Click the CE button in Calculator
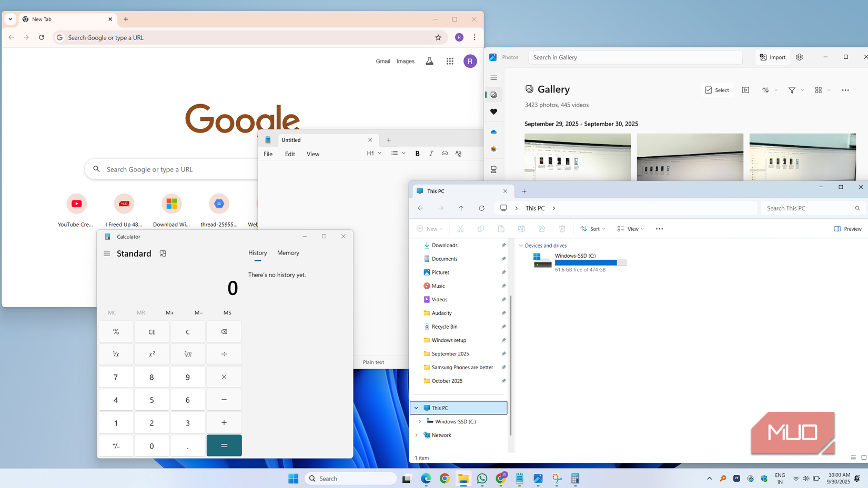The width and height of the screenshot is (868, 488). (152, 332)
